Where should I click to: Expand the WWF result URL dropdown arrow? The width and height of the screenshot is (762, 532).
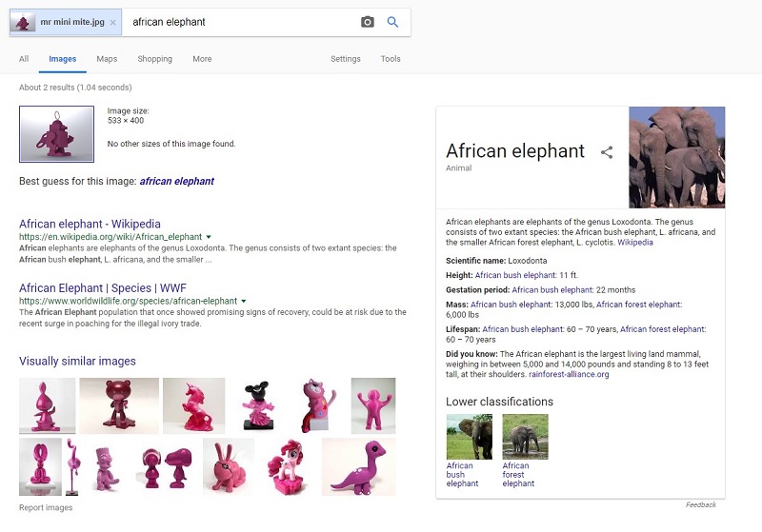(x=244, y=301)
